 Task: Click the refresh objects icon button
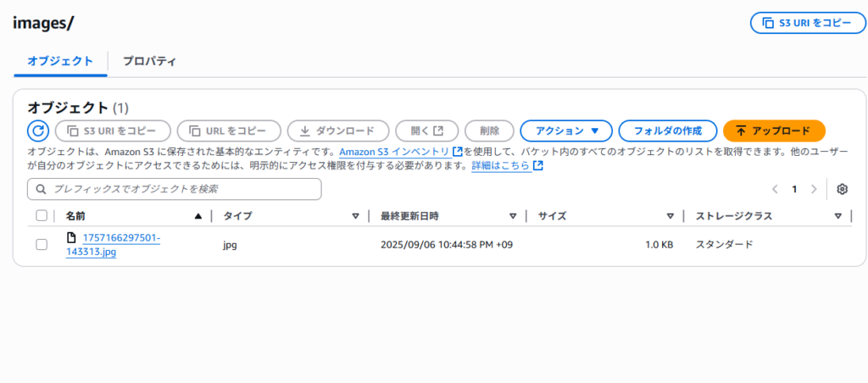pos(37,130)
